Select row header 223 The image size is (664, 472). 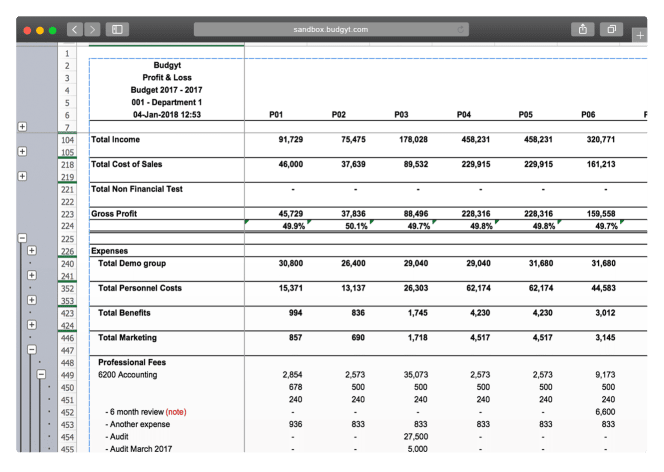67,214
